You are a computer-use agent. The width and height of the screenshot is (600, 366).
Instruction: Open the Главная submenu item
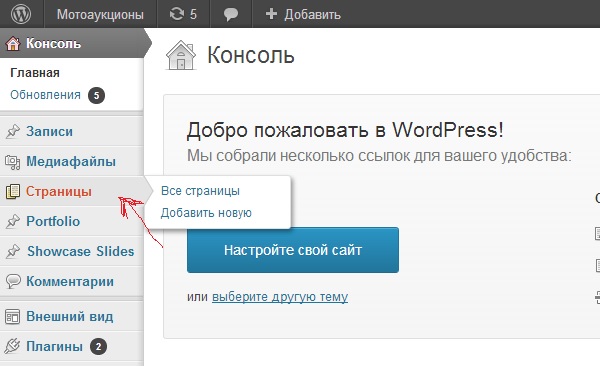(35, 73)
